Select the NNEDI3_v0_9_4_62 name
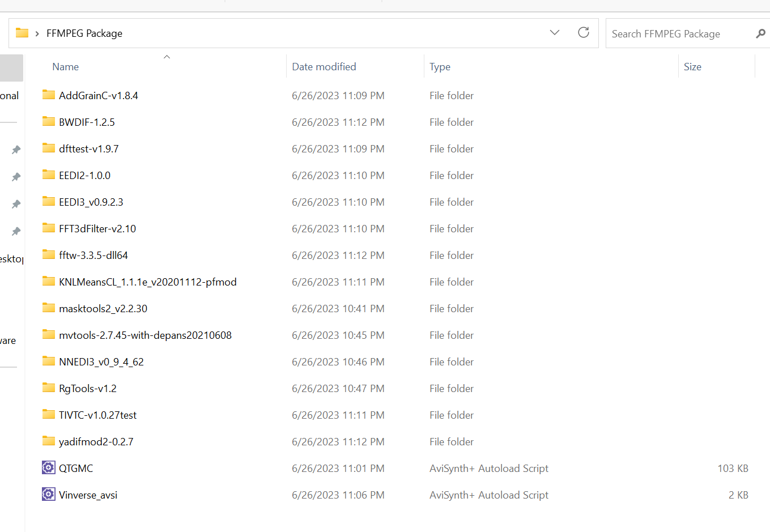 pos(101,362)
